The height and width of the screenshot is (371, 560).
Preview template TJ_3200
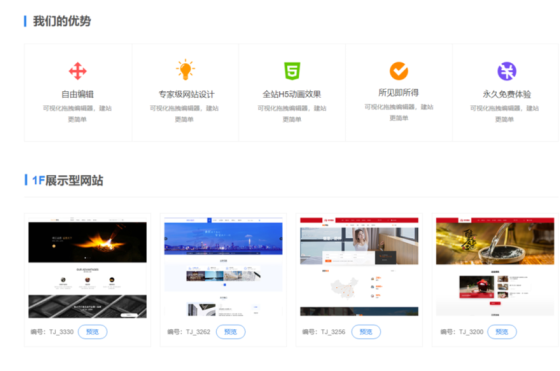pos(502,332)
